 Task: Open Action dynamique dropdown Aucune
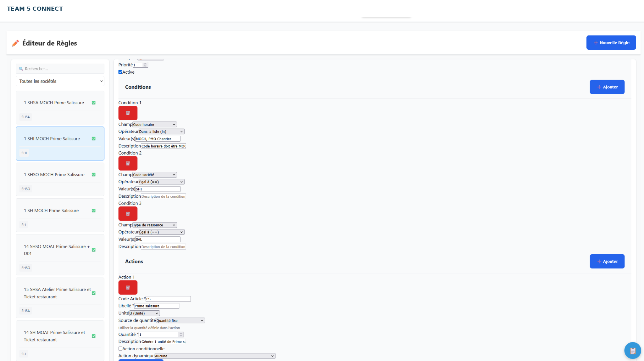tap(215, 356)
